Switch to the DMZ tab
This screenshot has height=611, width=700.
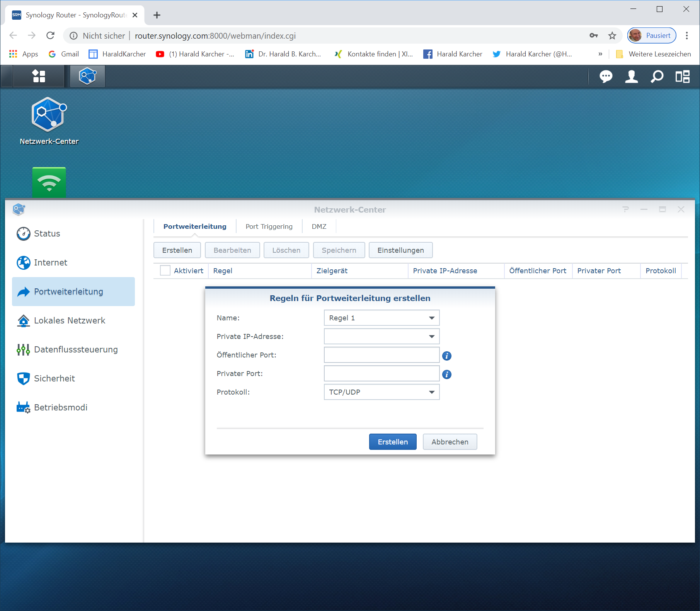tap(319, 226)
